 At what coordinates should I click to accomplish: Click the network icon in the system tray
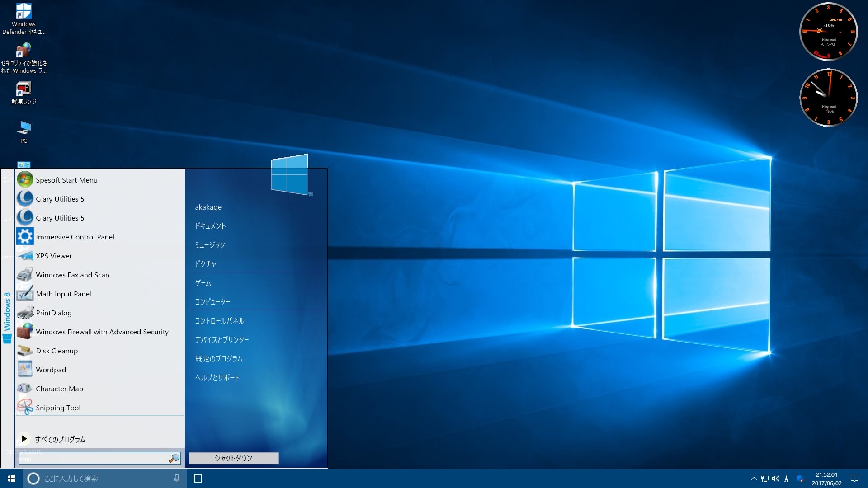coord(765,479)
